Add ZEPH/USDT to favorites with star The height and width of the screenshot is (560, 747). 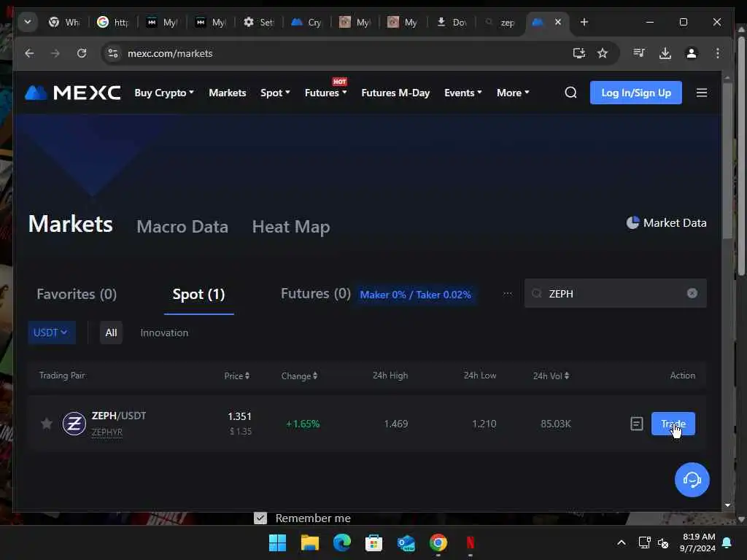click(x=46, y=424)
